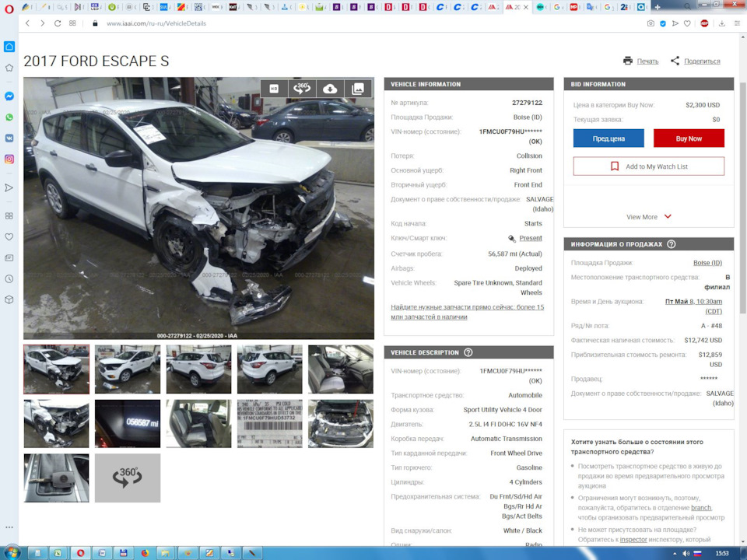The width and height of the screenshot is (747, 560).
Task: Open the Adblock extension icon
Action: tap(705, 23)
